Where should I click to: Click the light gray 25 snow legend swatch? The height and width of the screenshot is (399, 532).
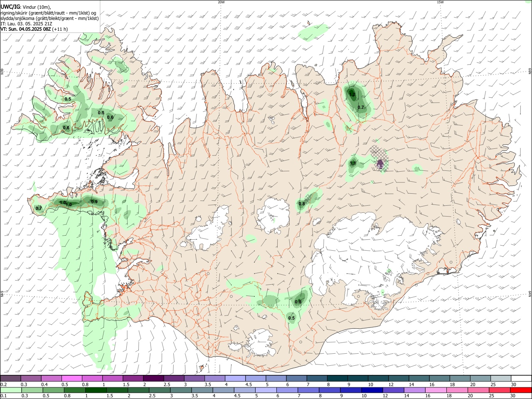coord(501,378)
